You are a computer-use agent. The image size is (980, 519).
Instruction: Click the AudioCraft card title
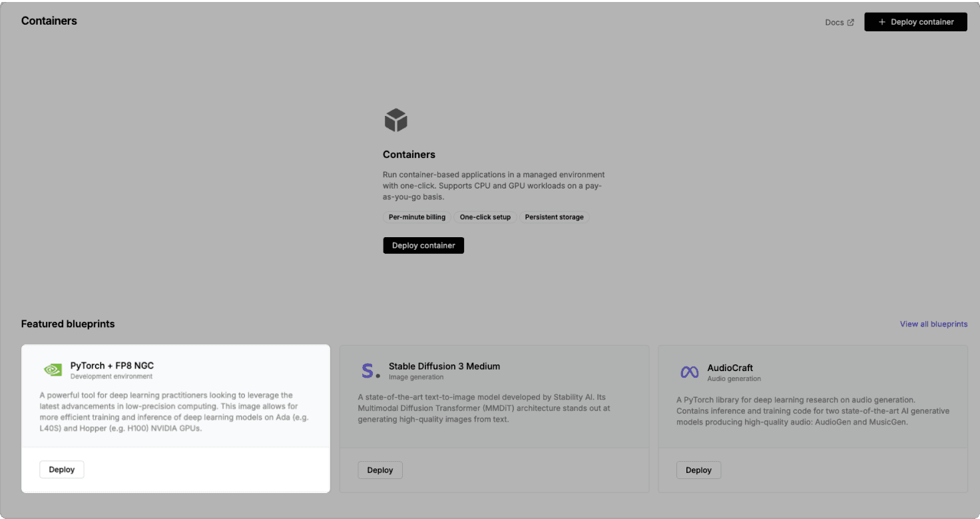click(730, 368)
